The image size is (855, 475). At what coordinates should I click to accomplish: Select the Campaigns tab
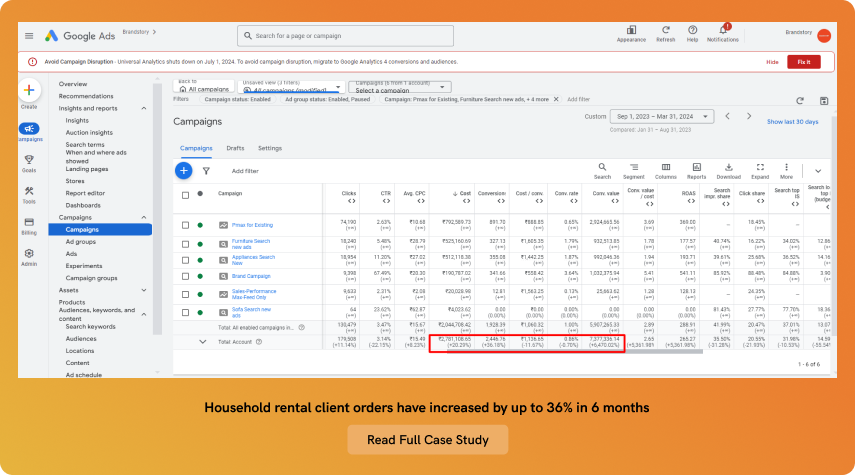pos(196,148)
